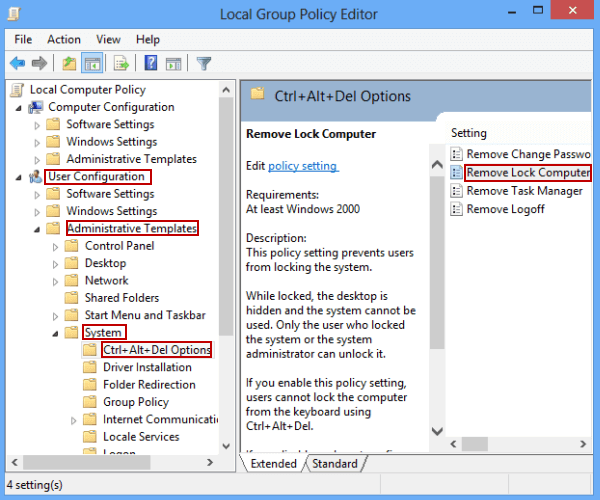600x500 pixels.
Task: Select Windows Settings under User Configuration
Action: (112, 211)
